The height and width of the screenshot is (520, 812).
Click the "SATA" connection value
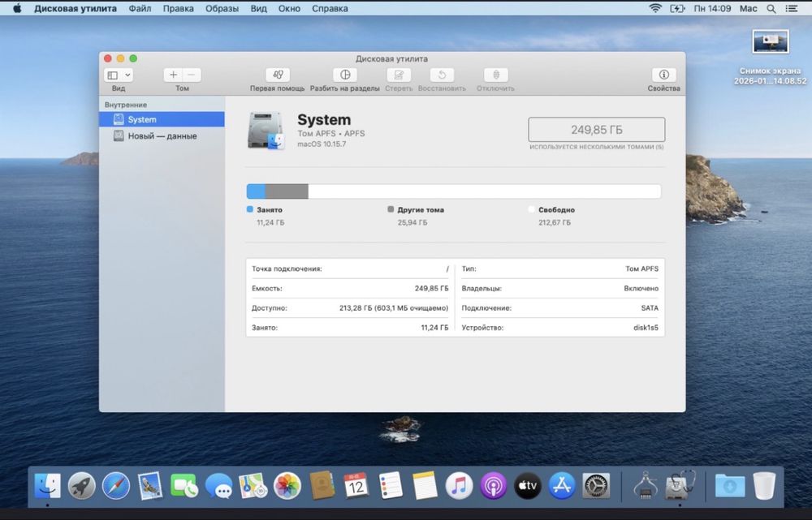[650, 307]
